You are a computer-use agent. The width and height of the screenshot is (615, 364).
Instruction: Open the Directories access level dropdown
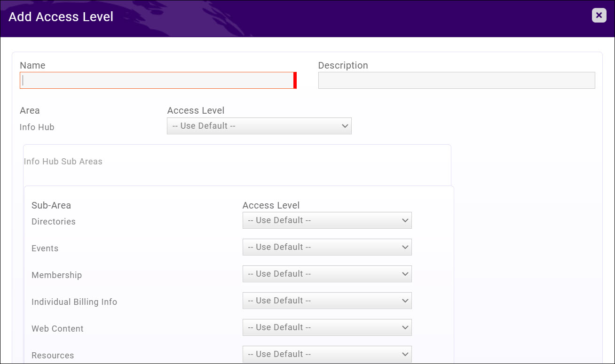point(327,220)
